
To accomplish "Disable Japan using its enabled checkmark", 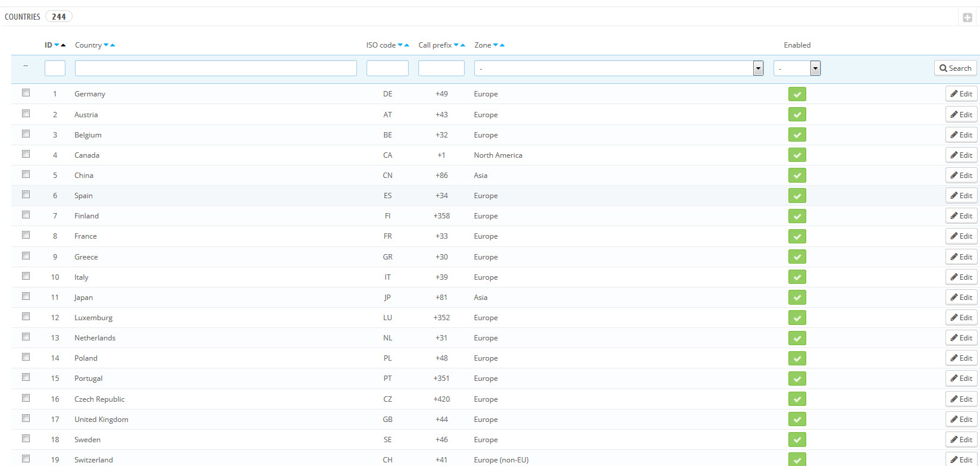I will pos(797,298).
